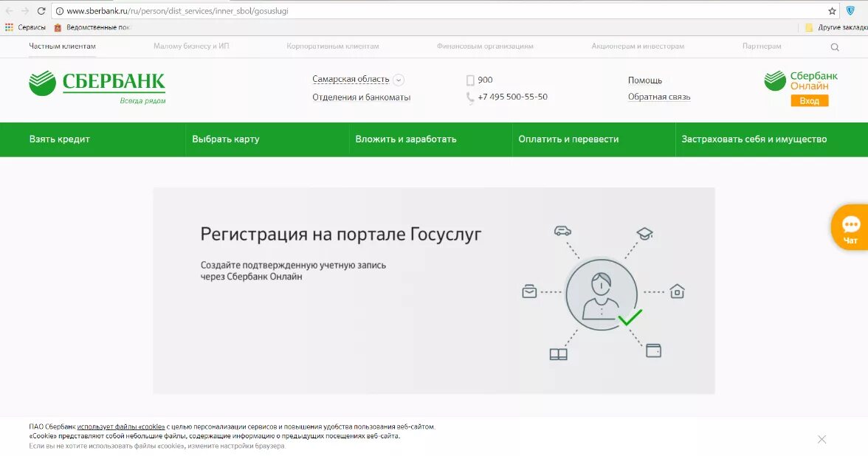Click the graduation cap icon in banner
868x456 pixels.
(x=644, y=233)
